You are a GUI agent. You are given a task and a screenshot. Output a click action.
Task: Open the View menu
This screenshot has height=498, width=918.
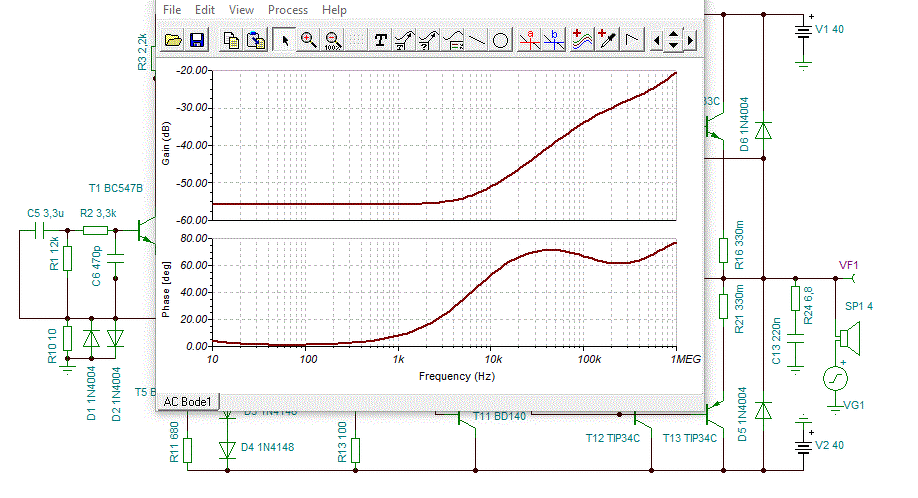(x=241, y=10)
